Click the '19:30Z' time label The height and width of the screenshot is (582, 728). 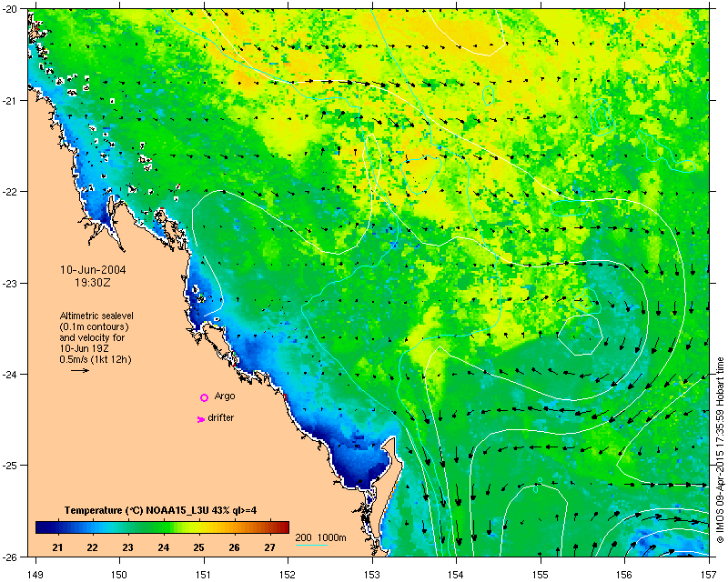click(x=93, y=282)
